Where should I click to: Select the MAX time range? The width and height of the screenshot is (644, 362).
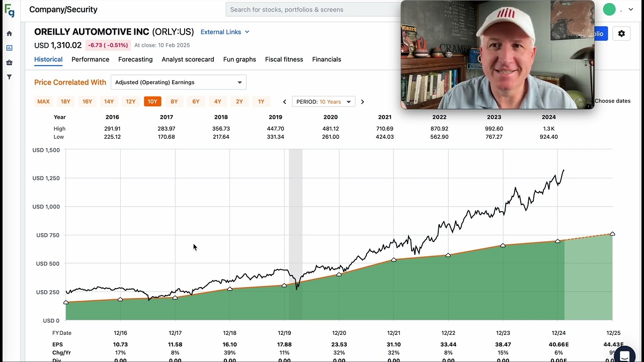tap(43, 102)
